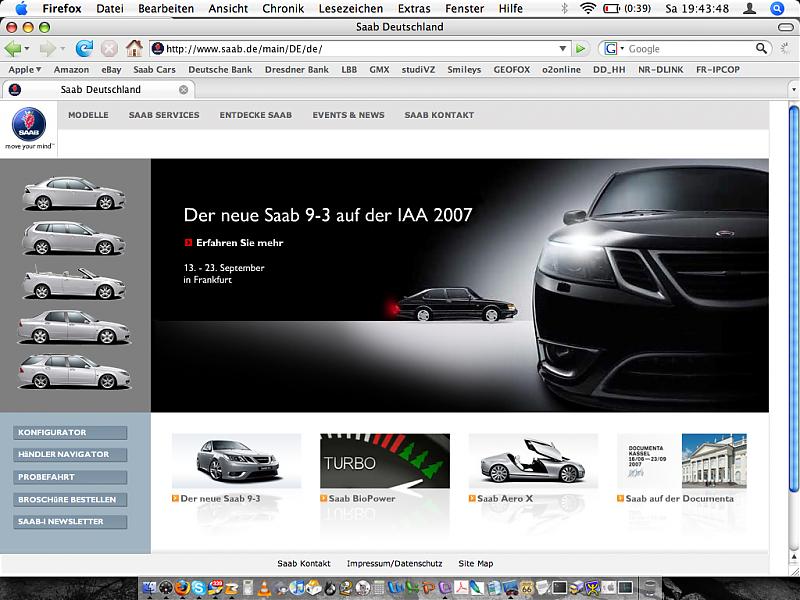Open the tab list dropdown at right
The image size is (800, 600).
point(793,90)
